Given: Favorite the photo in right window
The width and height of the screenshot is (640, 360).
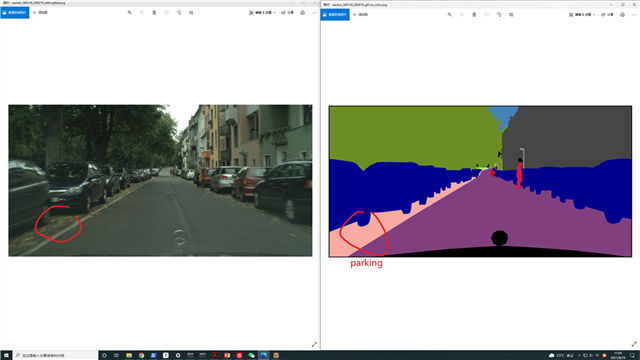Looking at the screenshot, I should click(x=487, y=15).
